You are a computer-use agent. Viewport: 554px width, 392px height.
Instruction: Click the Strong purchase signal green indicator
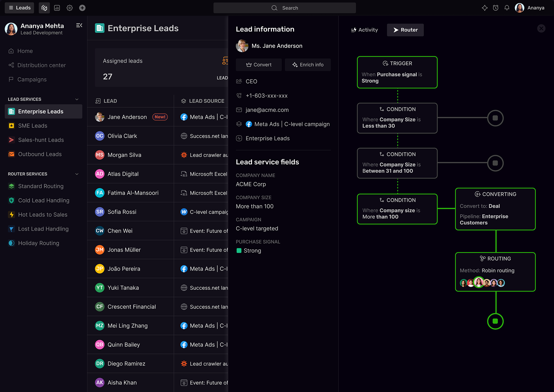(239, 250)
